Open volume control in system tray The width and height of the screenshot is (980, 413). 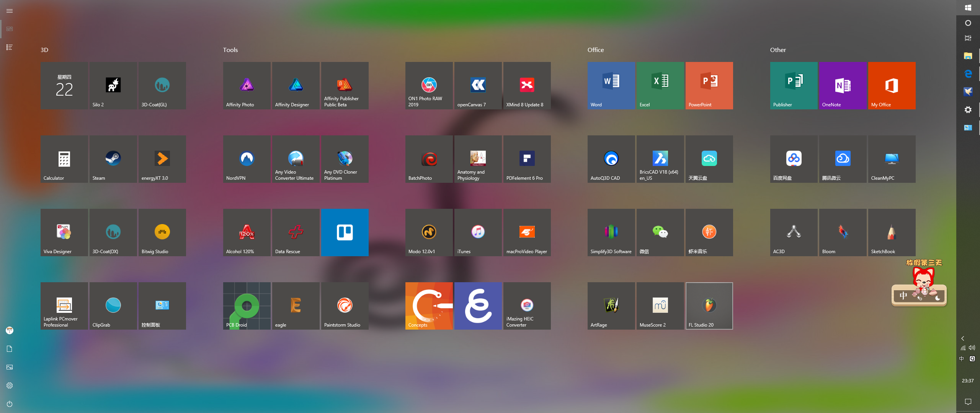coord(972,348)
